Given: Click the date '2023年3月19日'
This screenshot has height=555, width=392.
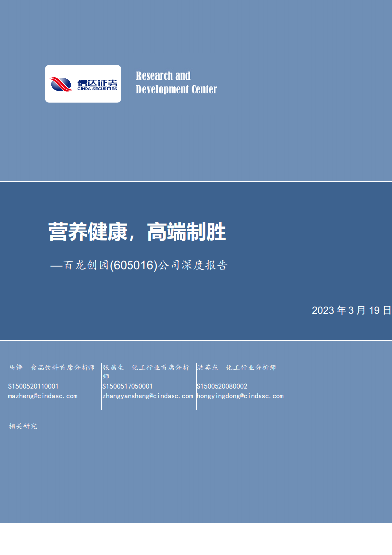Looking at the screenshot, I should pos(351,310).
